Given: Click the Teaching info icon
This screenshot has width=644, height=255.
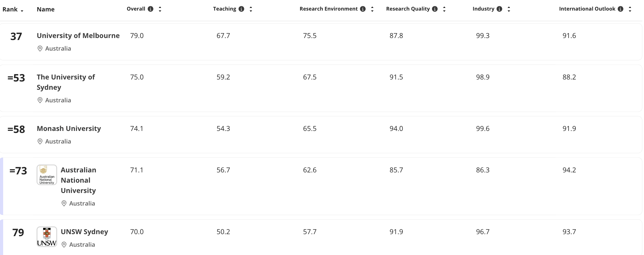Looking at the screenshot, I should [241, 9].
